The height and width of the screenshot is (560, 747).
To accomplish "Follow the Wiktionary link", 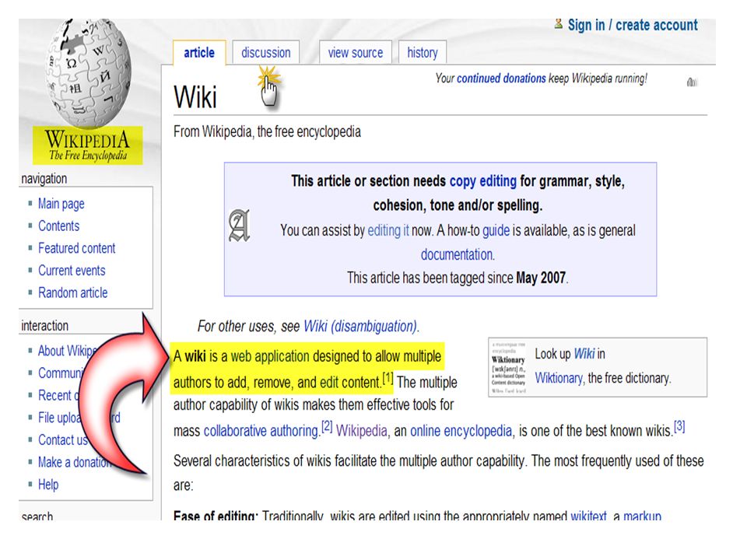I will coord(559,378).
